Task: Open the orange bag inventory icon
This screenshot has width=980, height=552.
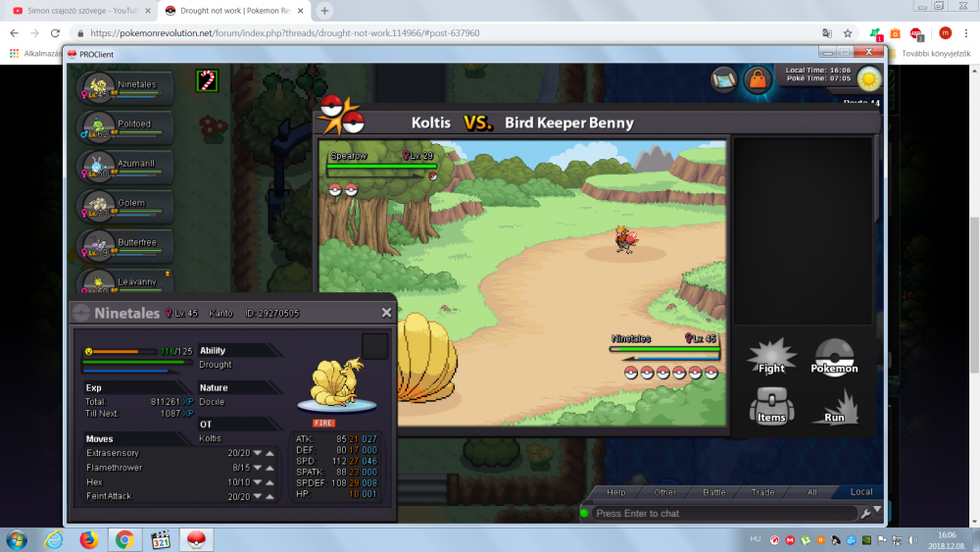Action: pyautogui.click(x=757, y=79)
